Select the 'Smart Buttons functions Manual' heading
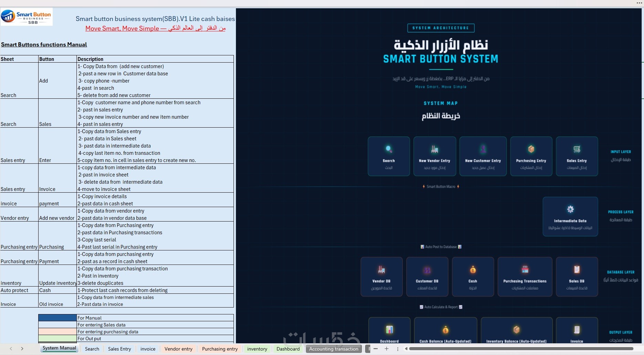This screenshot has height=355, width=644. 44,44
